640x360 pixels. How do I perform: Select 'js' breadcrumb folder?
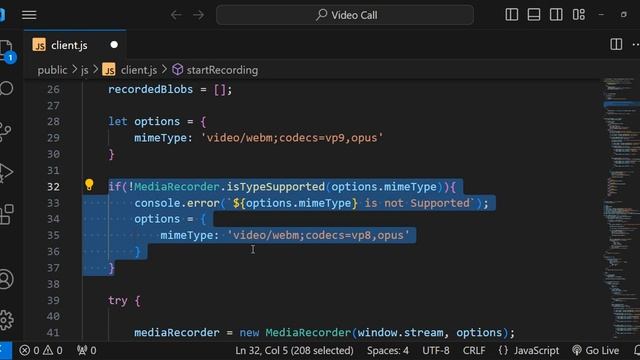[x=84, y=70]
